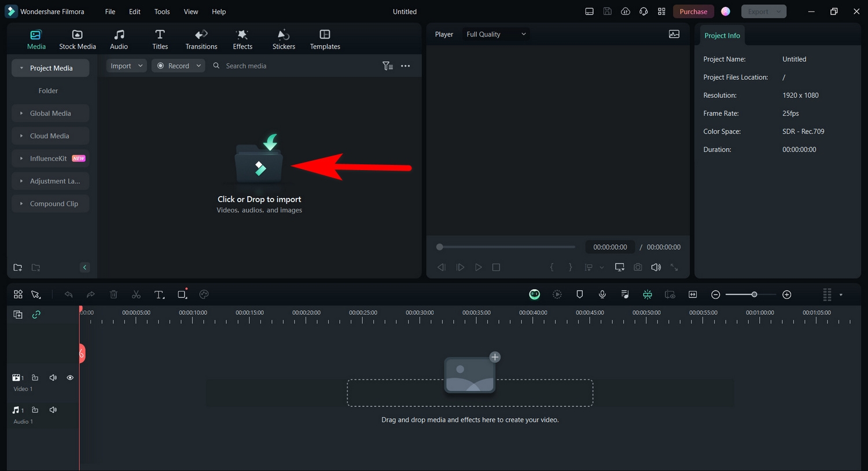The width and height of the screenshot is (868, 471).
Task: Open the Tools menu
Action: point(162,12)
